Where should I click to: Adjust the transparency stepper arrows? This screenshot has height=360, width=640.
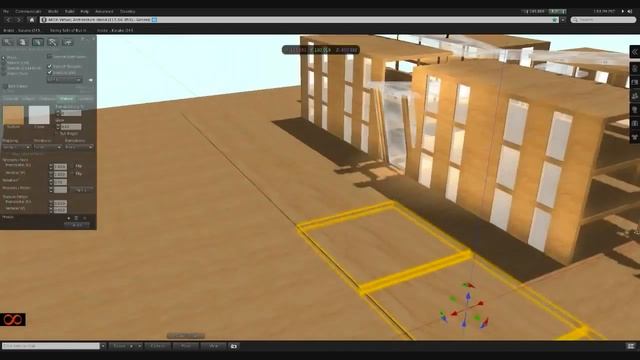click(58, 113)
